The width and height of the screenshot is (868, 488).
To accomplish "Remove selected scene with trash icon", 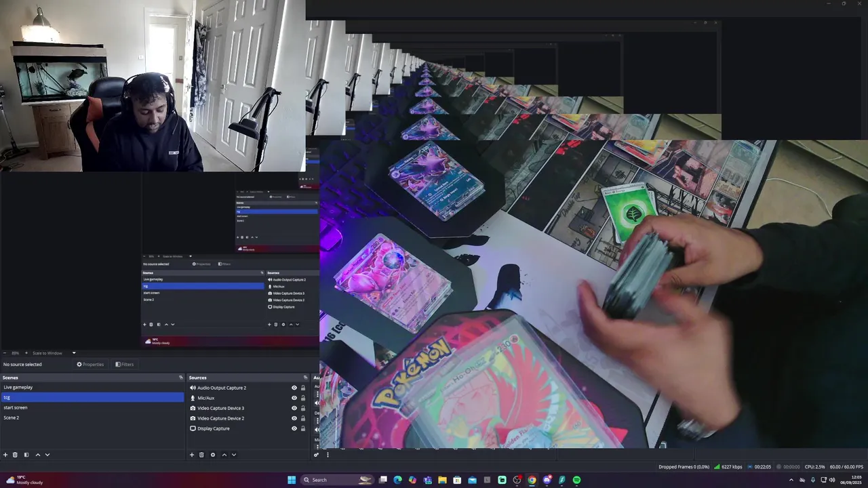I will tap(15, 455).
